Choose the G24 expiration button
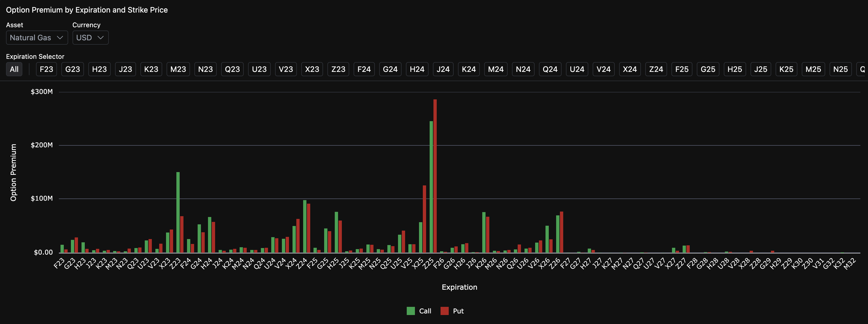Viewport: 868px width, 324px height. coord(390,69)
